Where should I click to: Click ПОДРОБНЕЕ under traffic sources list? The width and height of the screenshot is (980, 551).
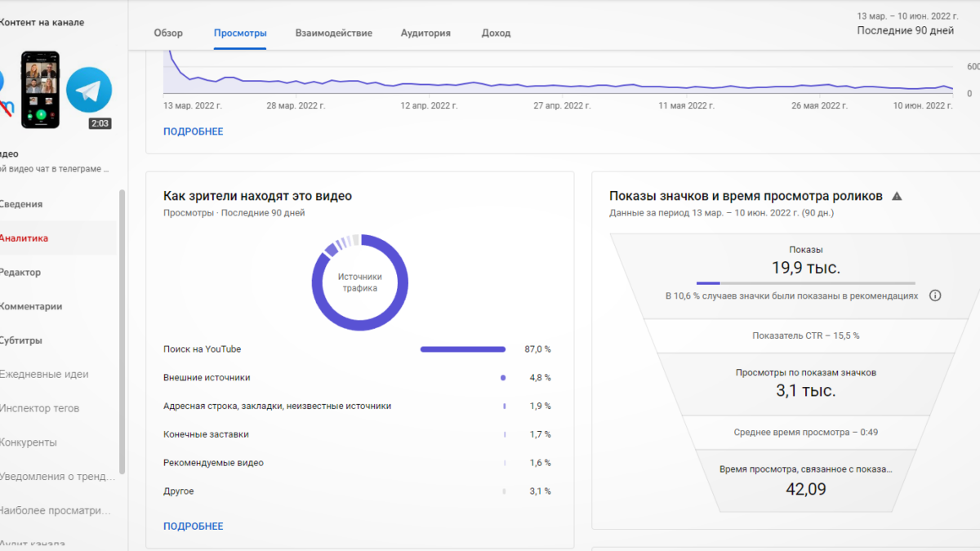[193, 527]
